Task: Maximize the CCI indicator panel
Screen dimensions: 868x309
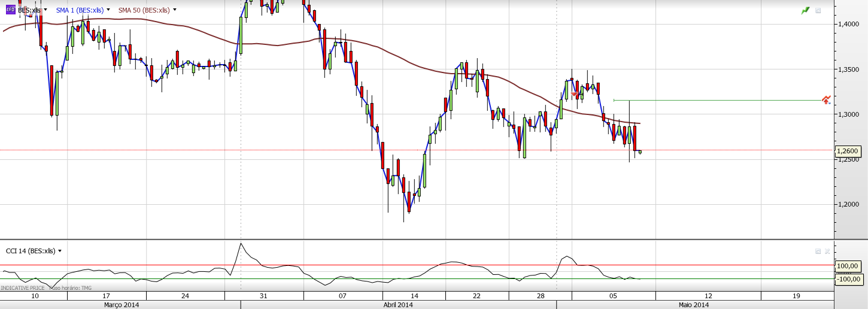Action: 818,252
